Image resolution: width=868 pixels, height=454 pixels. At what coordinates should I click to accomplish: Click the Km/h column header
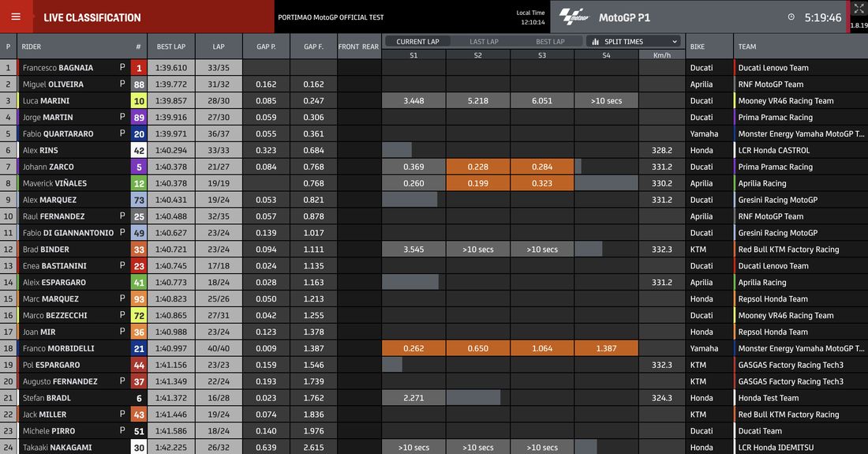click(661, 55)
